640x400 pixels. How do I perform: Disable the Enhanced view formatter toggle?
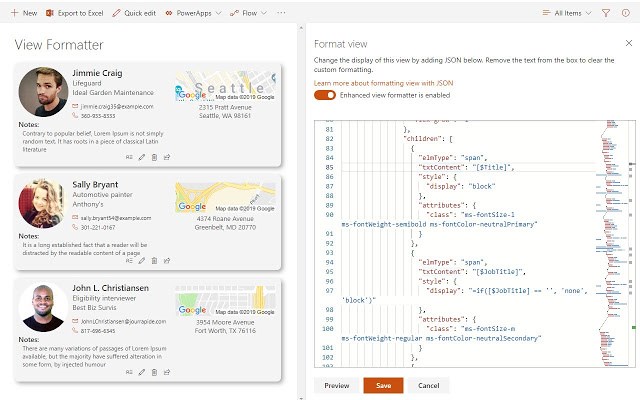(324, 95)
